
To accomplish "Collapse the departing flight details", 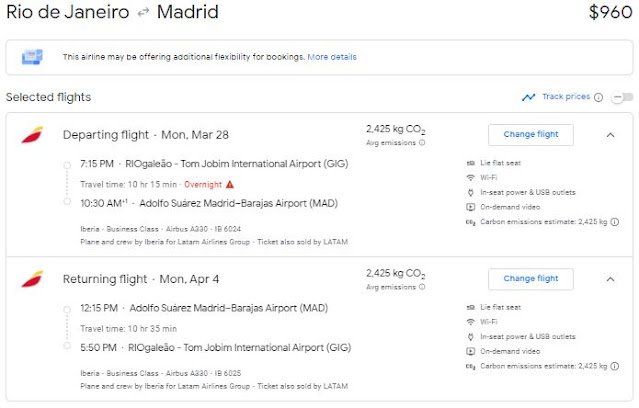I will click(611, 135).
